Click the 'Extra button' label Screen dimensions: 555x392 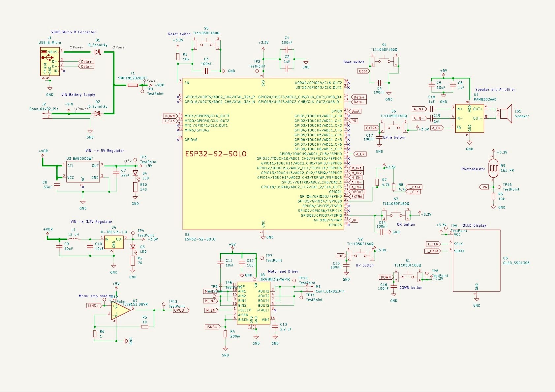[394, 137]
